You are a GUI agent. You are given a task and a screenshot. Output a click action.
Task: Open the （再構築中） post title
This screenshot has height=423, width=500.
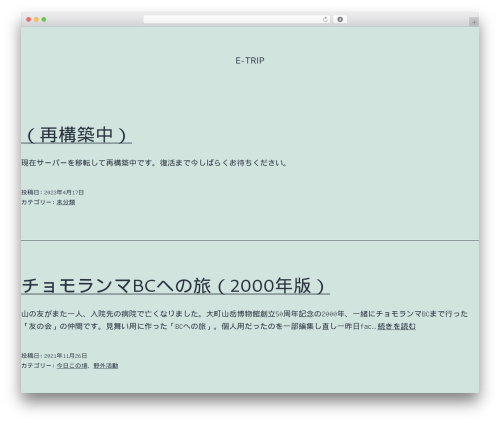[77, 135]
